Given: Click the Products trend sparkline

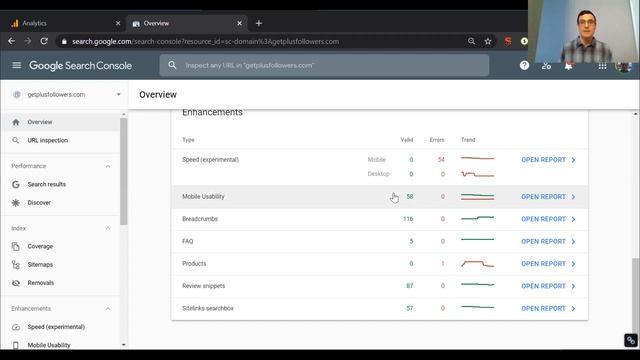Looking at the screenshot, I should pyautogui.click(x=478, y=264).
